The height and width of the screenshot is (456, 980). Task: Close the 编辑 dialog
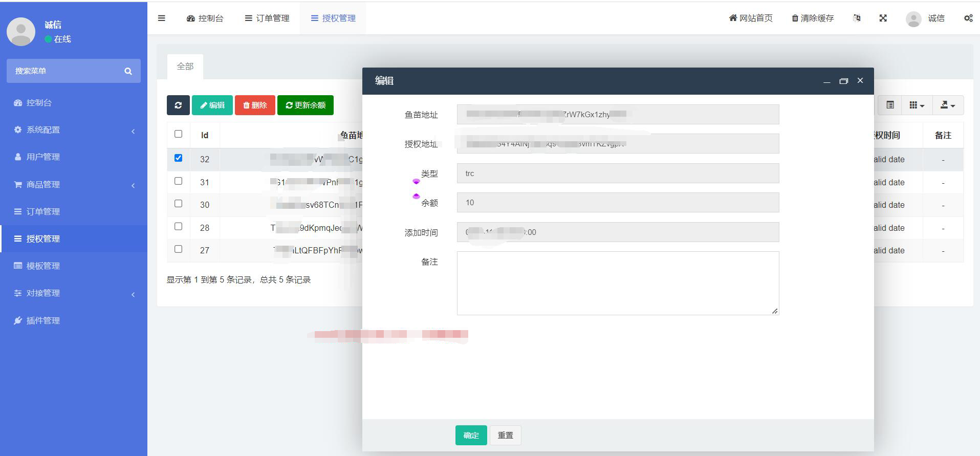click(860, 80)
